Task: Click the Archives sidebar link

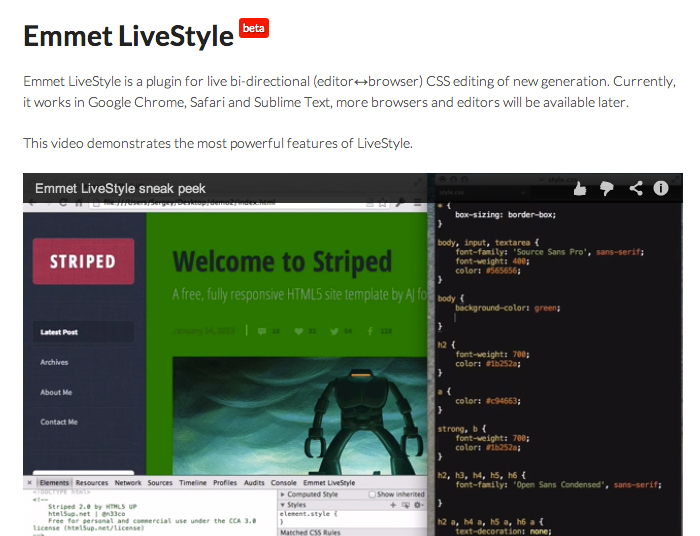Action: click(x=54, y=362)
